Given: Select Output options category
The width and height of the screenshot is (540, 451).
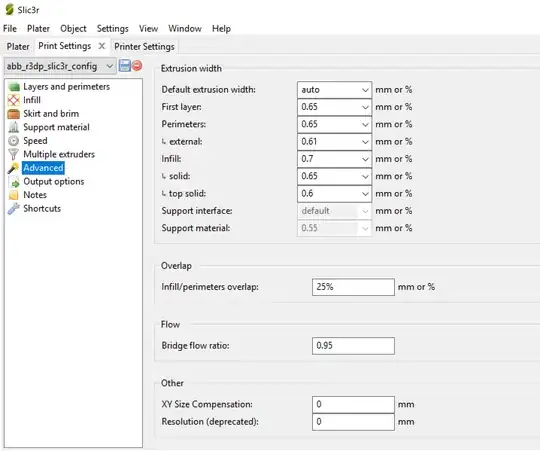Looking at the screenshot, I should pyautogui.click(x=54, y=181).
